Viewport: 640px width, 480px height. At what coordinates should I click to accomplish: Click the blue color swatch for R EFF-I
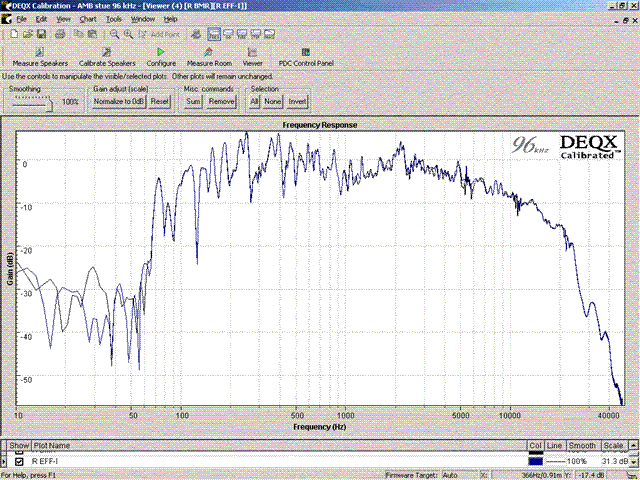pyautogui.click(x=535, y=461)
